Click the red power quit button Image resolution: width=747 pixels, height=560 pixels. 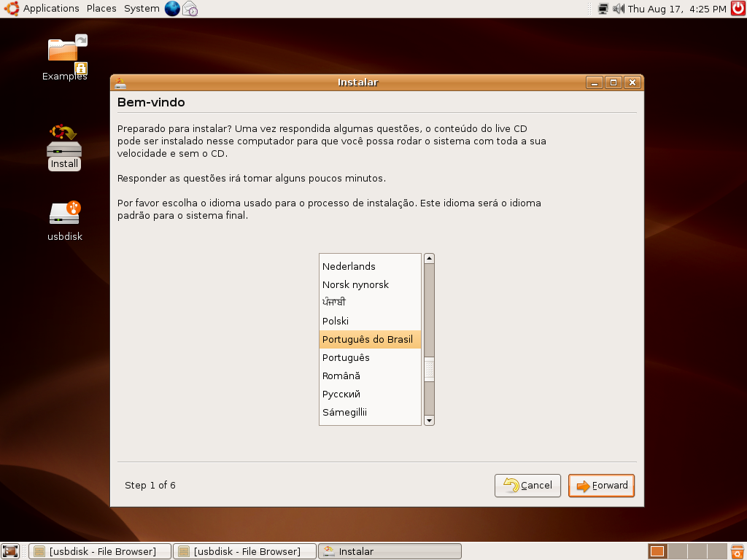tap(738, 9)
